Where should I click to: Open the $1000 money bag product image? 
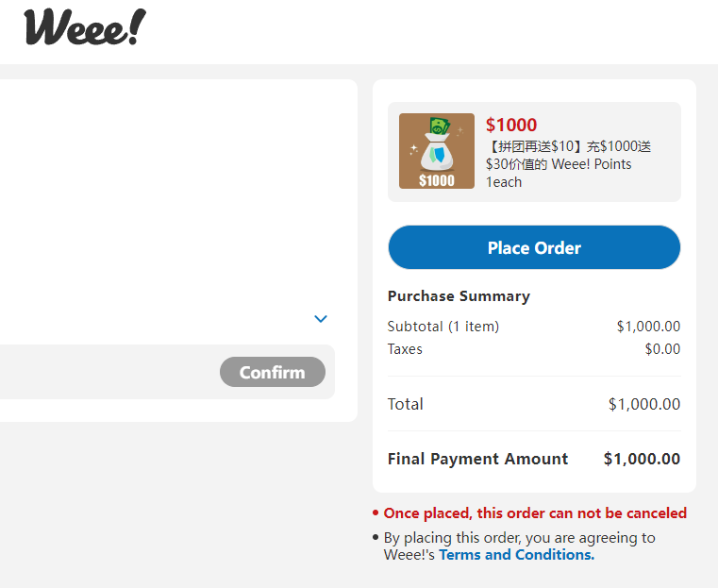point(437,151)
